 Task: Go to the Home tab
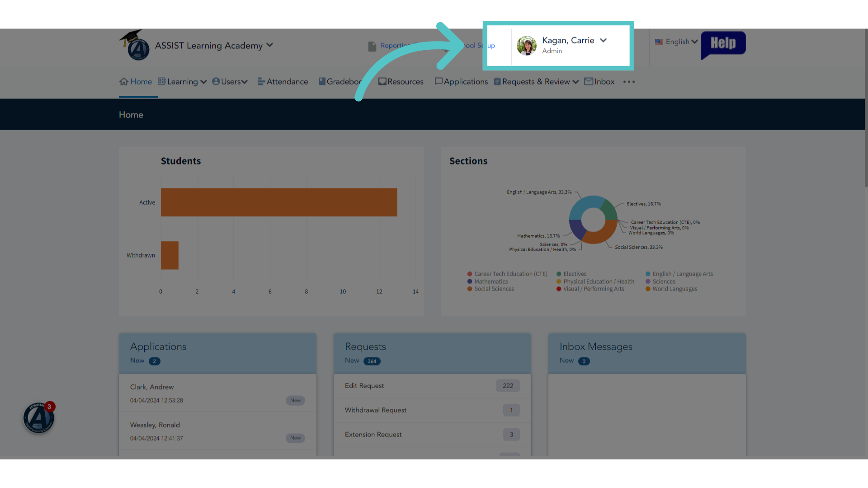136,82
